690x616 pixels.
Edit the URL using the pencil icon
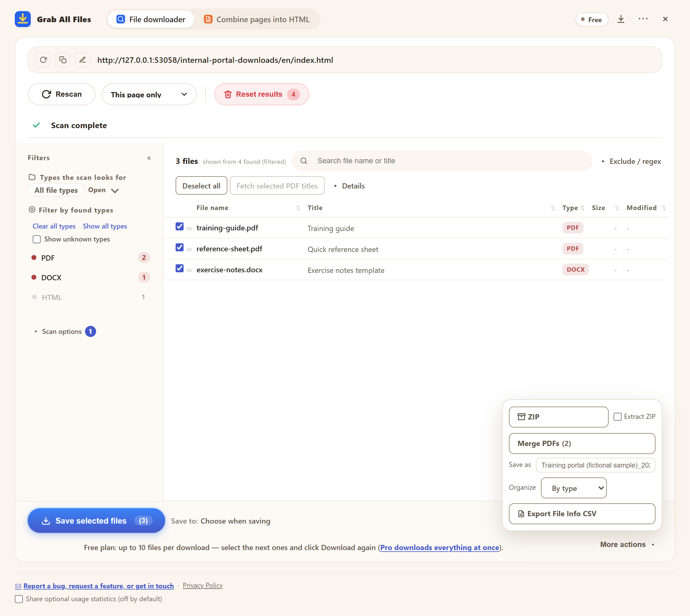[82, 60]
